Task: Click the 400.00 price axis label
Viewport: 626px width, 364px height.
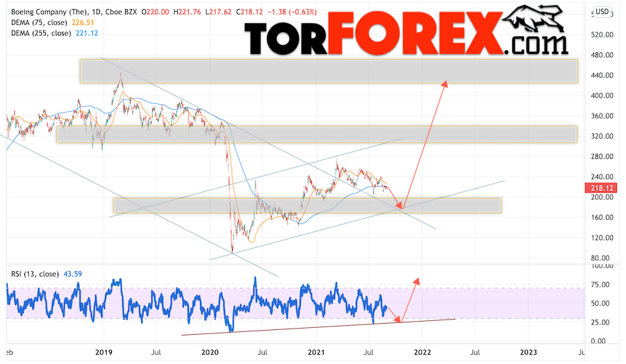Action: tap(602, 96)
